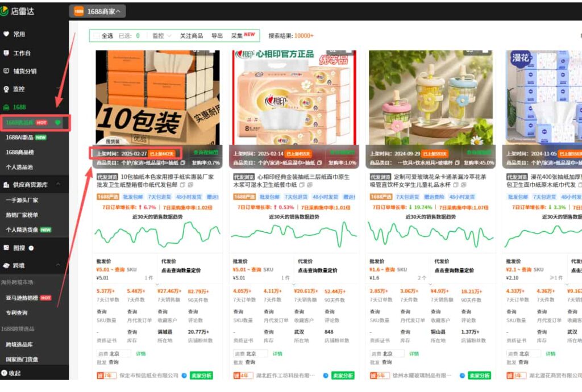Viewport: 582px width, 392px height.
Task: Copy category icon on 心相印 card
Action: (x=319, y=163)
